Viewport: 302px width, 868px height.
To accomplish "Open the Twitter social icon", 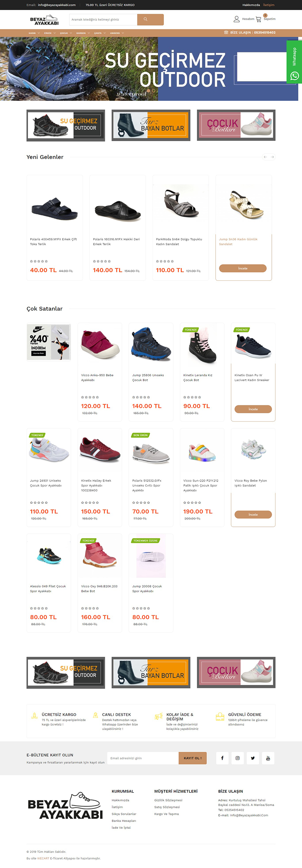I will (253, 758).
